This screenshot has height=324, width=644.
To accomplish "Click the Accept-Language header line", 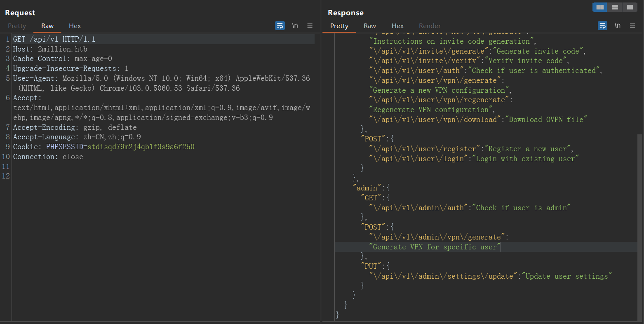I will 77,137.
